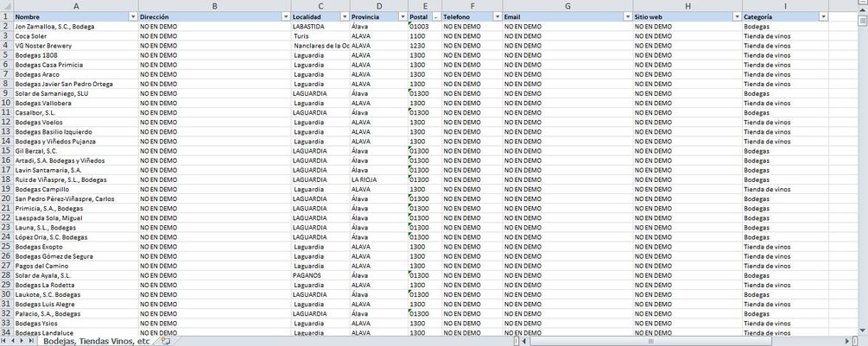Click cell 'Bodegas Casa Primicia'
Viewport: 868px width, 346px height.
coord(76,65)
